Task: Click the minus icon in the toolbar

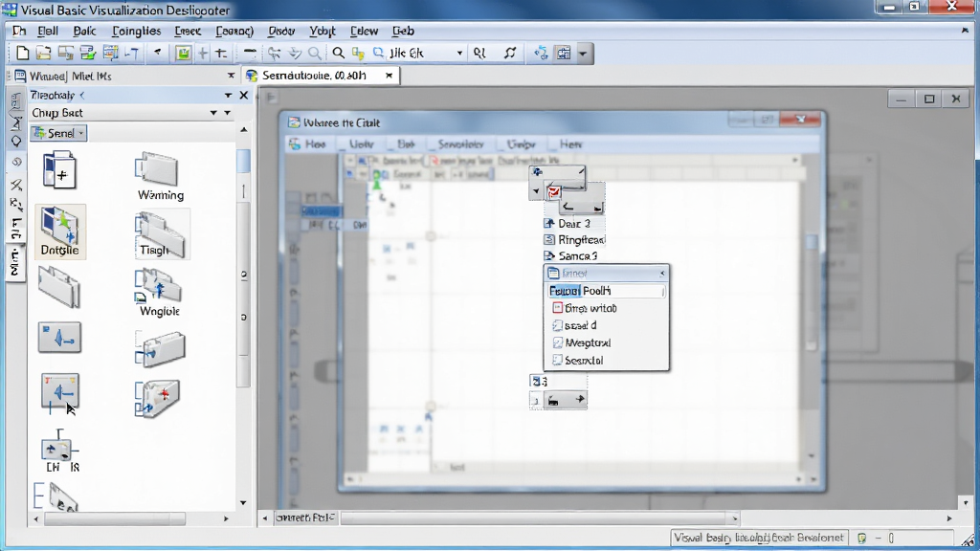Action: (250, 52)
